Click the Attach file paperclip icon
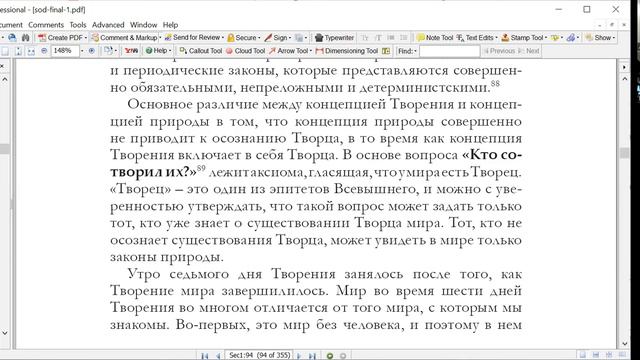The image size is (640, 360). (x=571, y=38)
